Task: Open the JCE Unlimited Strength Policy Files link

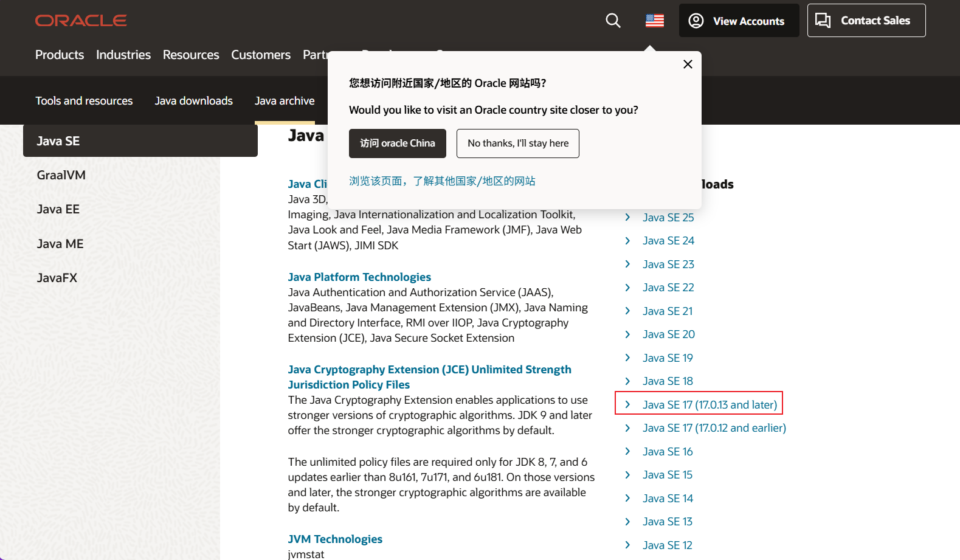Action: coord(429,377)
